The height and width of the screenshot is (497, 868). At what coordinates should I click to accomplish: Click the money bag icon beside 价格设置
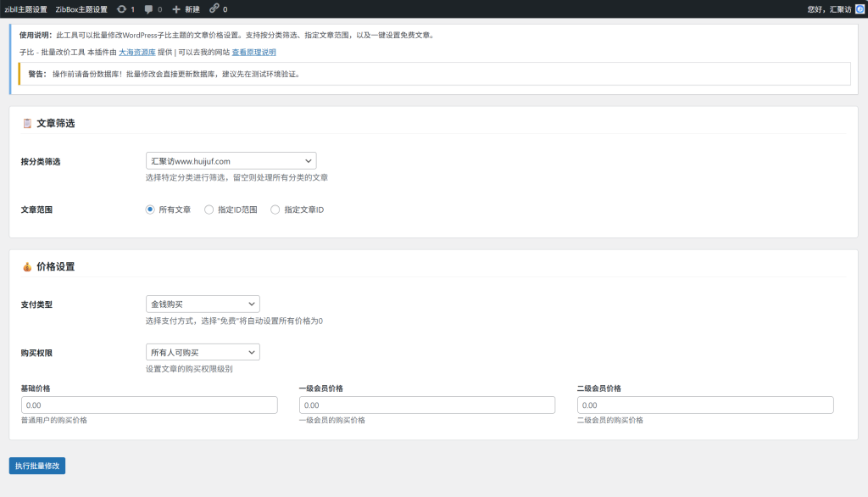click(x=27, y=267)
